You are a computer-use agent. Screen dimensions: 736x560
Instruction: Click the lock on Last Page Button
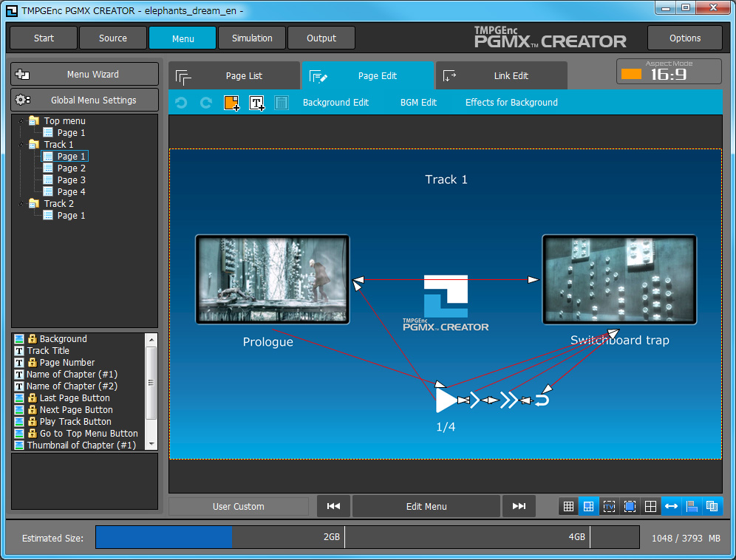32,397
